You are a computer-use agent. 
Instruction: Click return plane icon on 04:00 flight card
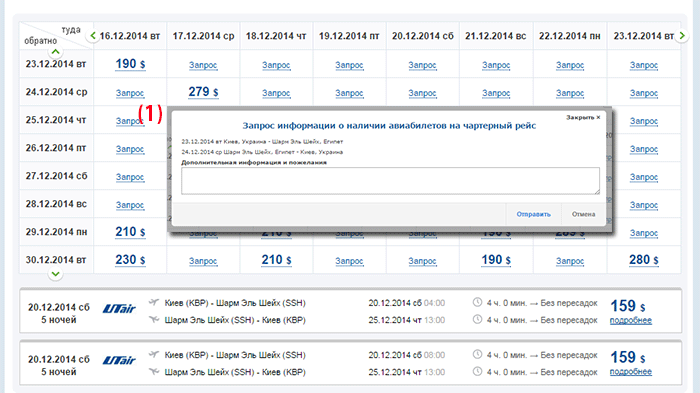click(x=154, y=319)
